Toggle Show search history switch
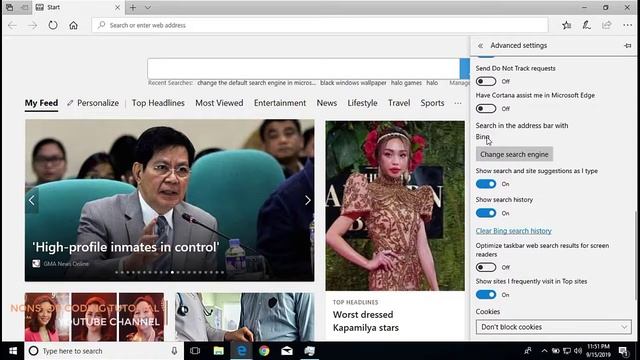This screenshot has height=360, width=640. point(486,213)
